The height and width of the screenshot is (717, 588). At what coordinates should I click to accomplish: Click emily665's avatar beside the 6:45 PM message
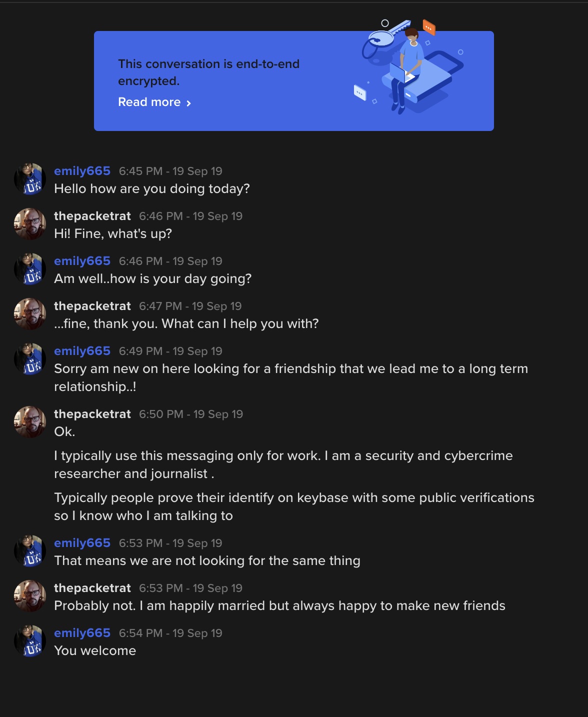(30, 179)
